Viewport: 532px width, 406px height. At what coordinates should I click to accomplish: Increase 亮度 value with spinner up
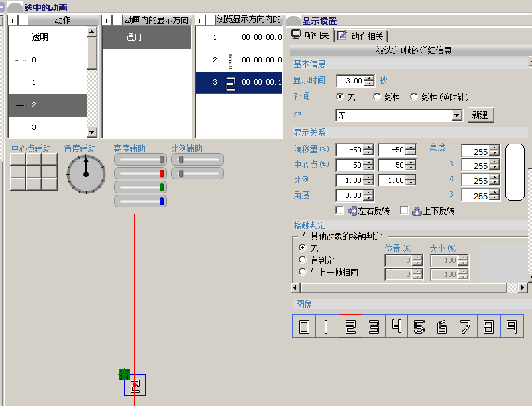494,148
